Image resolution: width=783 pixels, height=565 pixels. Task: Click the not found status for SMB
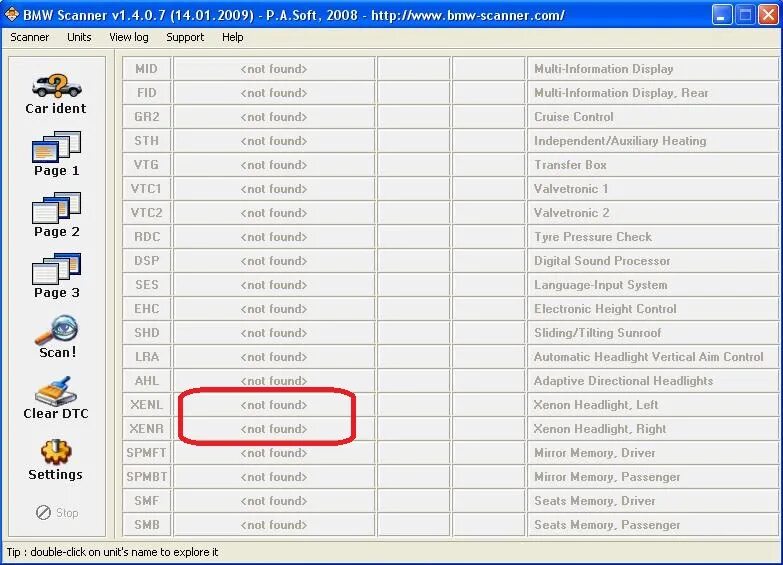pos(274,524)
